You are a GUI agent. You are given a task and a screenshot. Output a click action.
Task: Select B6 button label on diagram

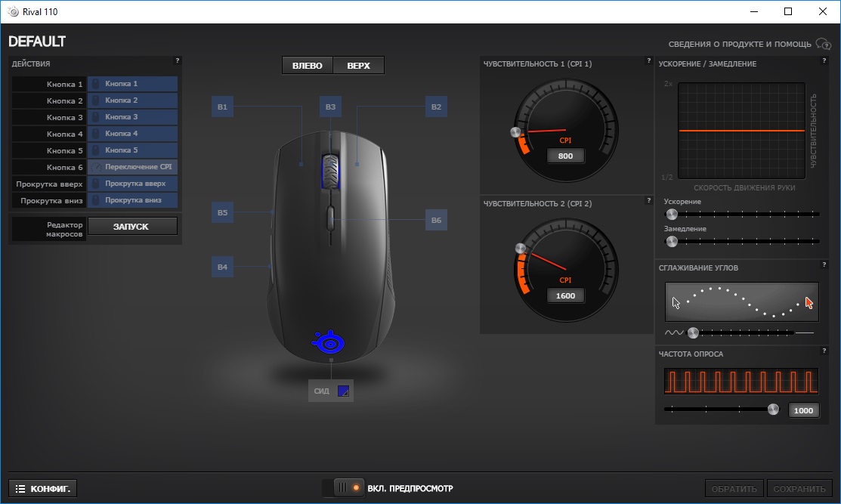(x=436, y=220)
